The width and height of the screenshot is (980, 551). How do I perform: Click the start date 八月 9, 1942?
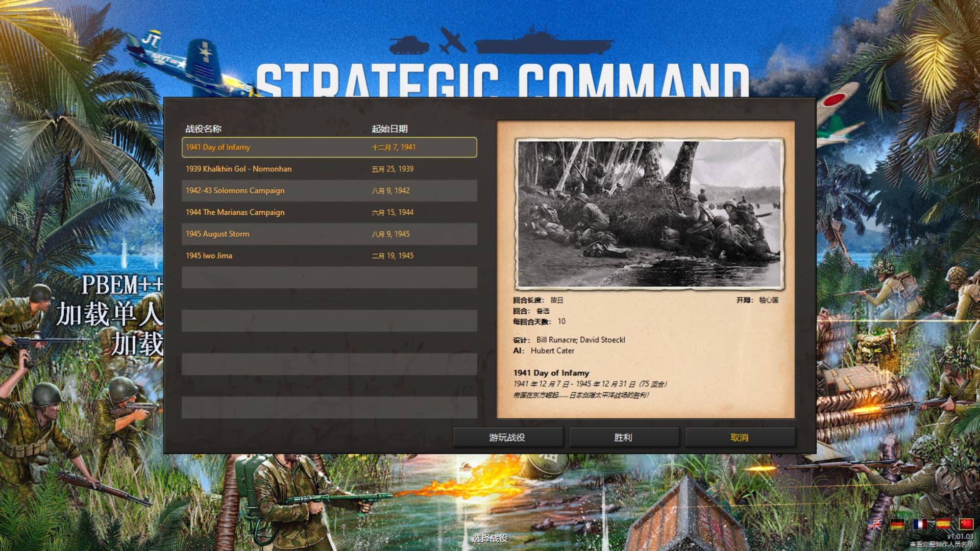pos(390,190)
